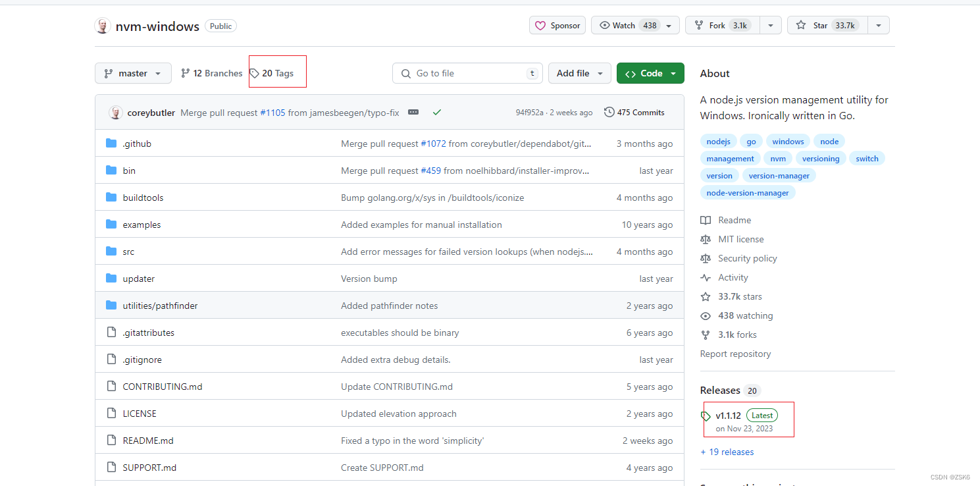Image resolution: width=980 pixels, height=486 pixels.
Task: Expand the Fork options dropdown arrow
Action: point(771,26)
